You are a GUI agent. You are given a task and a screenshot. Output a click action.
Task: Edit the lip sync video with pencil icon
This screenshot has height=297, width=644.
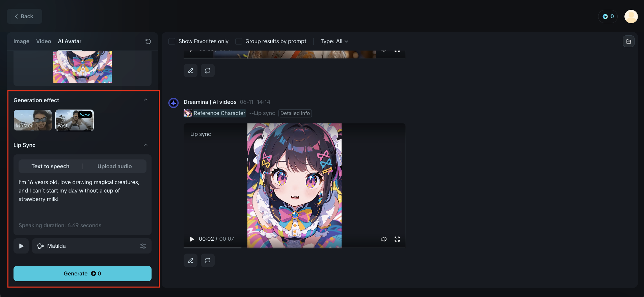click(190, 260)
